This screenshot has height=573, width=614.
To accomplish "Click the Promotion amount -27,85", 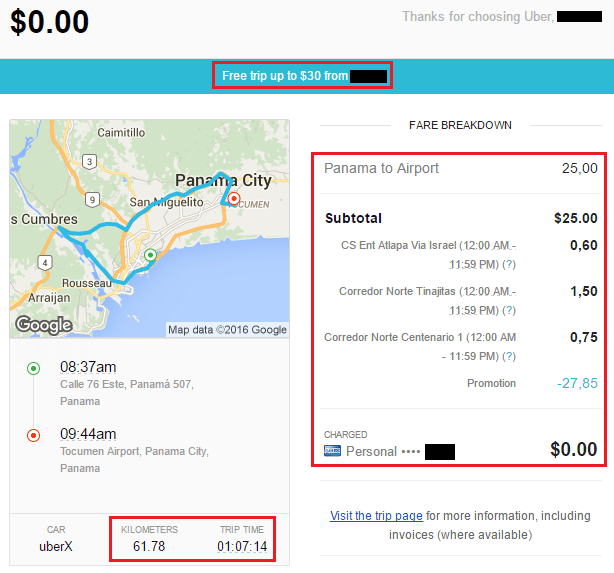I will (577, 383).
